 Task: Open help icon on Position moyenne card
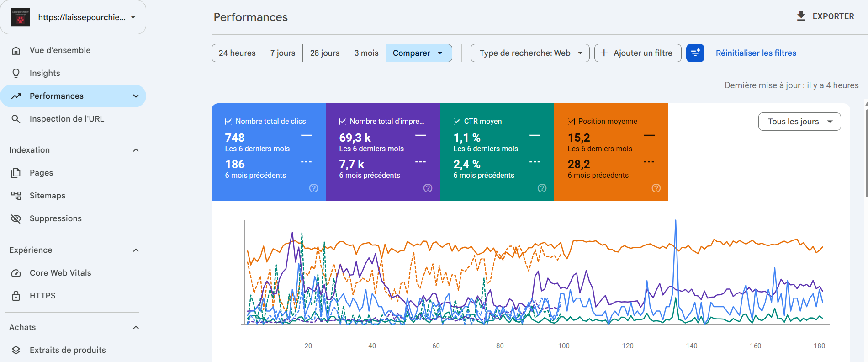[x=656, y=188]
